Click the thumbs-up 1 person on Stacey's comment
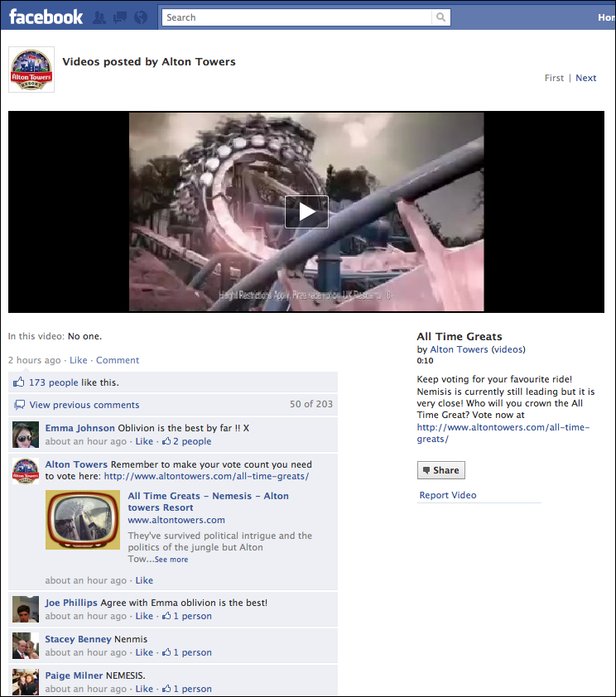Screen dimensions: 616x697 click(186, 652)
